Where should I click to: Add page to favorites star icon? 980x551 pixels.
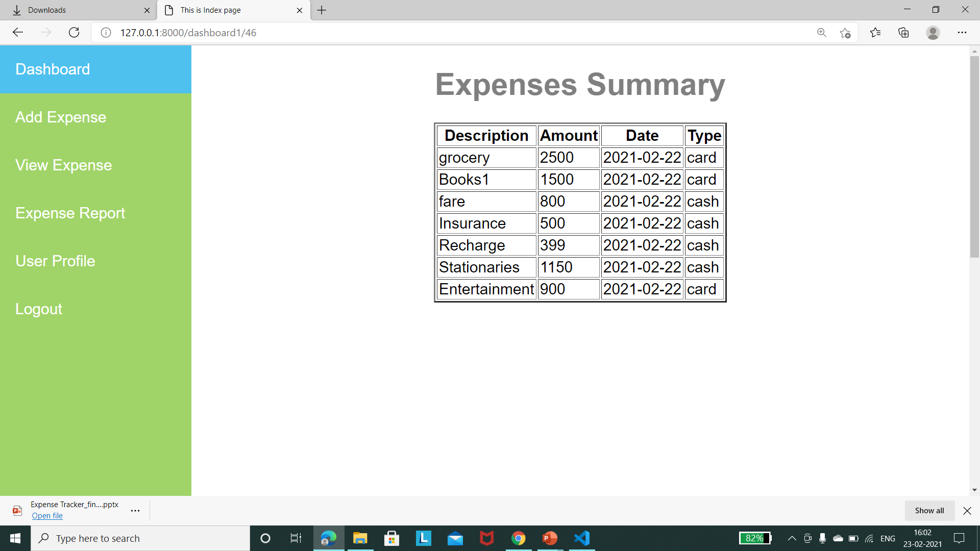(845, 33)
